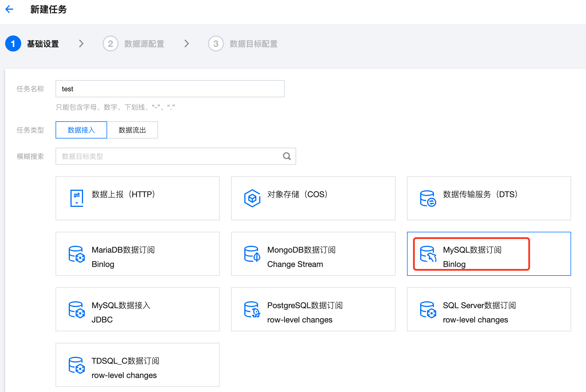Click row-level changes under SQL Server数据订阅
This screenshot has width=586, height=392.
pyautogui.click(x=475, y=320)
